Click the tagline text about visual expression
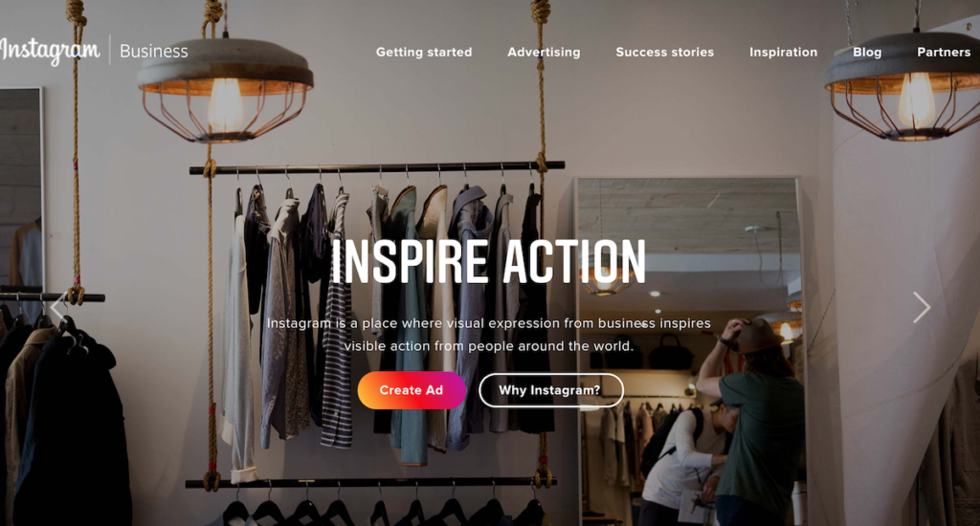The height and width of the screenshot is (526, 980). (x=489, y=335)
